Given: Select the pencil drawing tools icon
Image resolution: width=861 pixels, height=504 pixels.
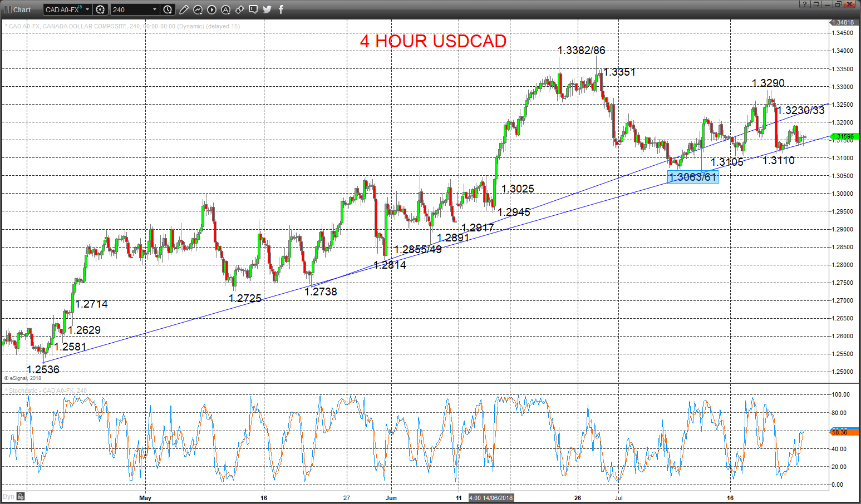Looking at the screenshot, I should (184, 9).
